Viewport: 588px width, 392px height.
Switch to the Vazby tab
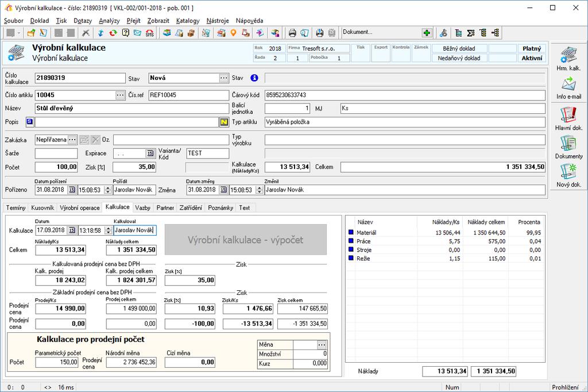[x=143, y=207]
